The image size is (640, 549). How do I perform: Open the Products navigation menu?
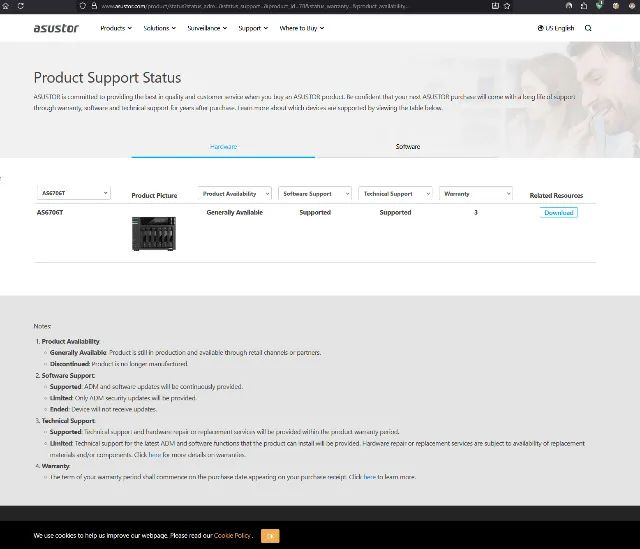click(116, 28)
